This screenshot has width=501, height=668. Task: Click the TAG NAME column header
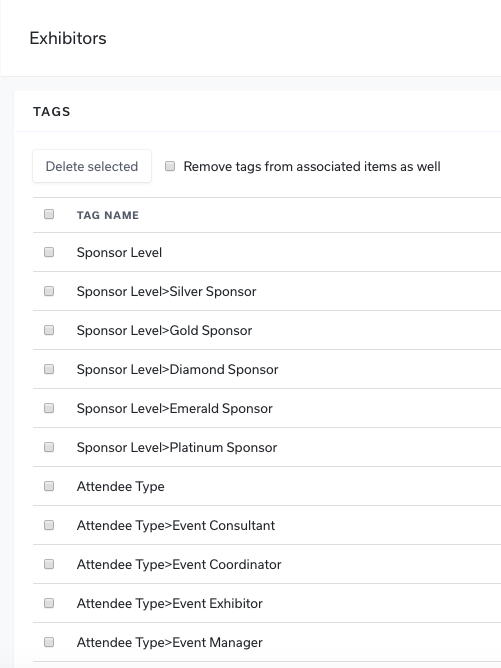tap(108, 215)
